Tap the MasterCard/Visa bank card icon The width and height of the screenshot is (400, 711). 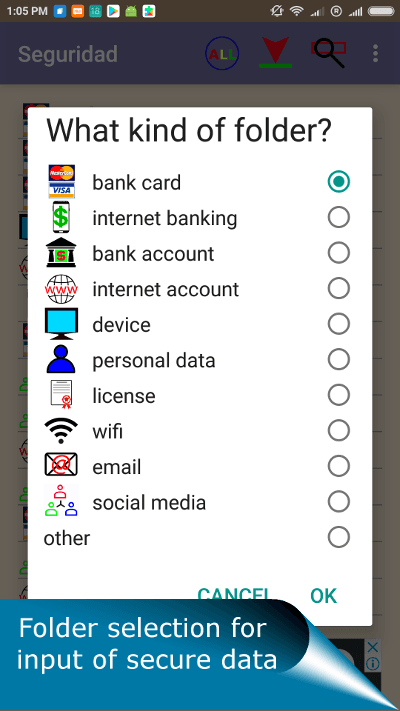point(62,182)
